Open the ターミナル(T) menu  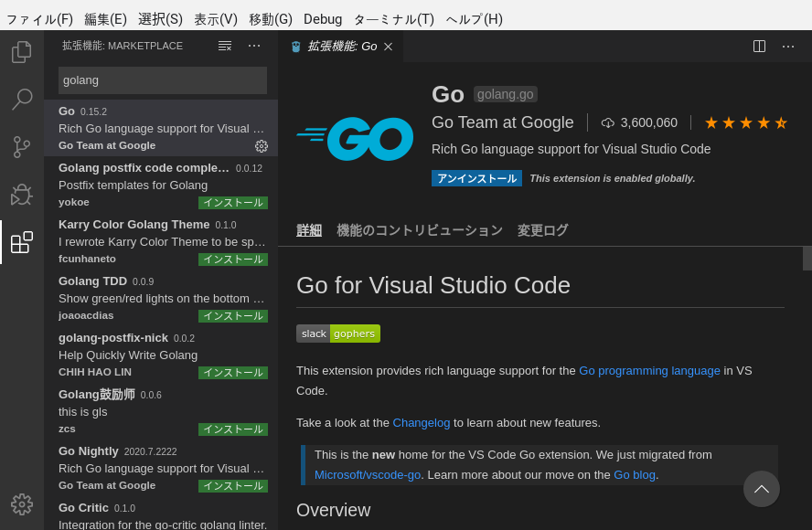pyautogui.click(x=393, y=19)
